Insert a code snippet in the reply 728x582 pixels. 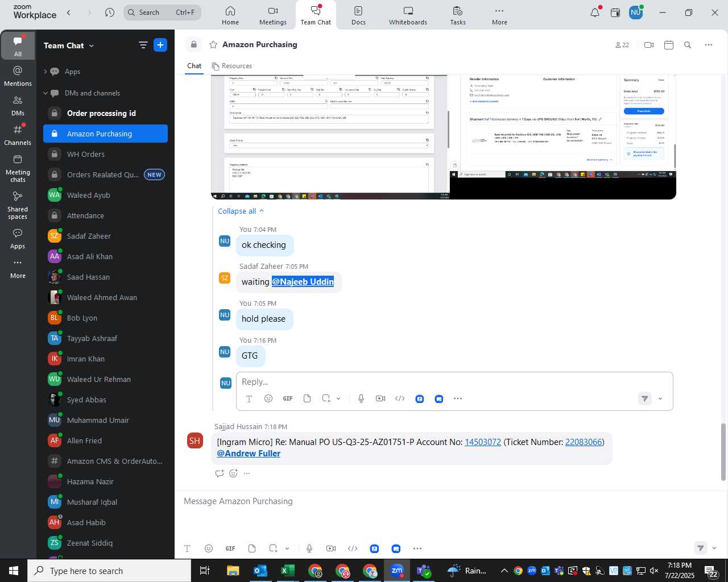point(400,398)
